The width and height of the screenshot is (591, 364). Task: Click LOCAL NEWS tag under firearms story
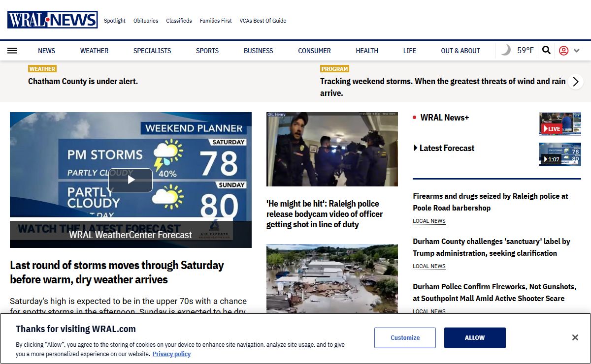[x=429, y=221]
